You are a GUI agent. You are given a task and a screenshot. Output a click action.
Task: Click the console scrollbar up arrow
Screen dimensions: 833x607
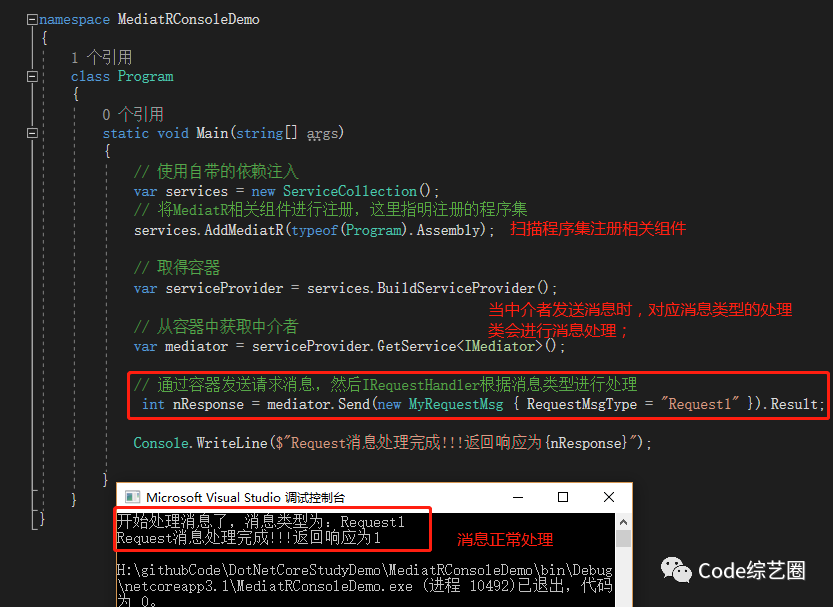coord(624,522)
